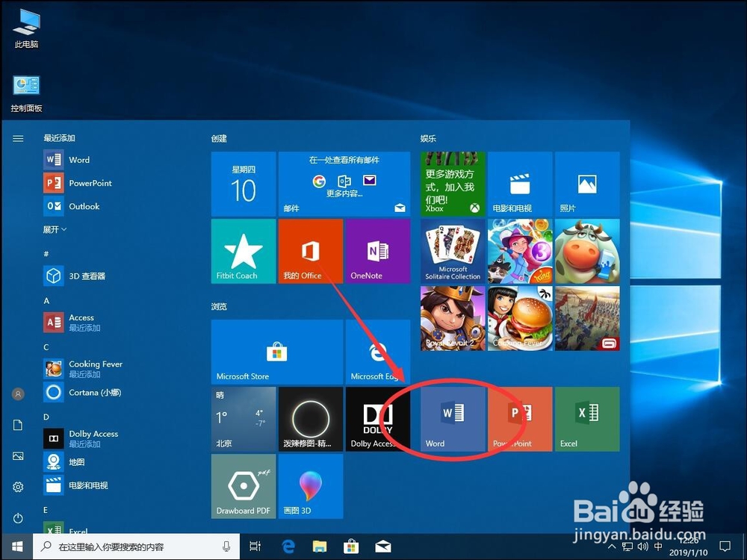Image resolution: width=747 pixels, height=560 pixels.
Task: Click the 创建 tile group header
Action: click(219, 139)
